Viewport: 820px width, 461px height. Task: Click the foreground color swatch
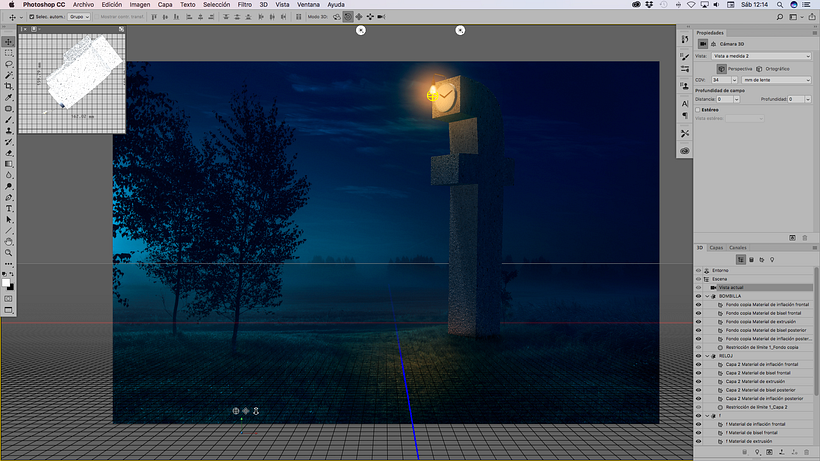7,283
